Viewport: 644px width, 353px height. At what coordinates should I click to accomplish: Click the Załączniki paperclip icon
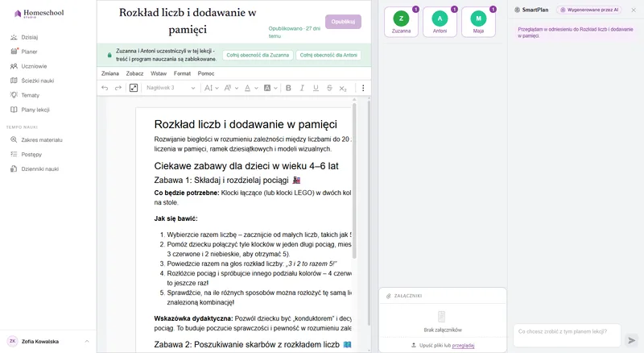389,296
